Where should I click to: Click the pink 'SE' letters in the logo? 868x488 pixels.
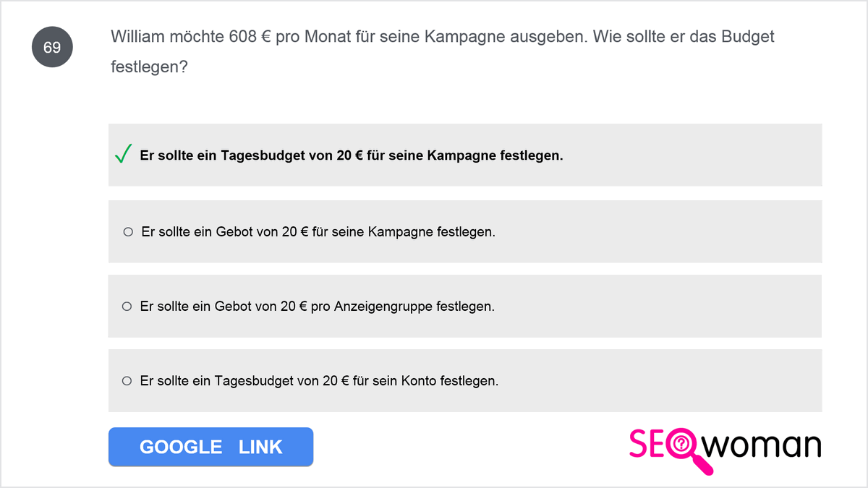(x=647, y=445)
